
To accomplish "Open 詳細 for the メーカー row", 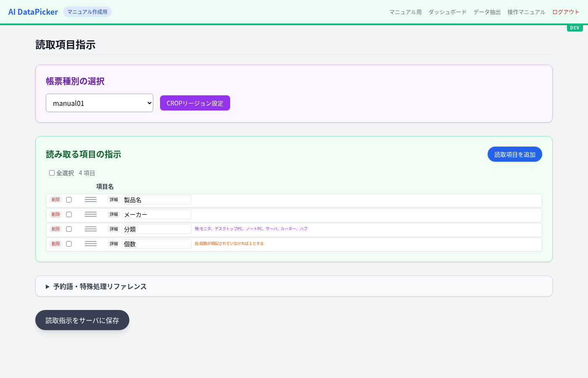I will [x=114, y=215].
